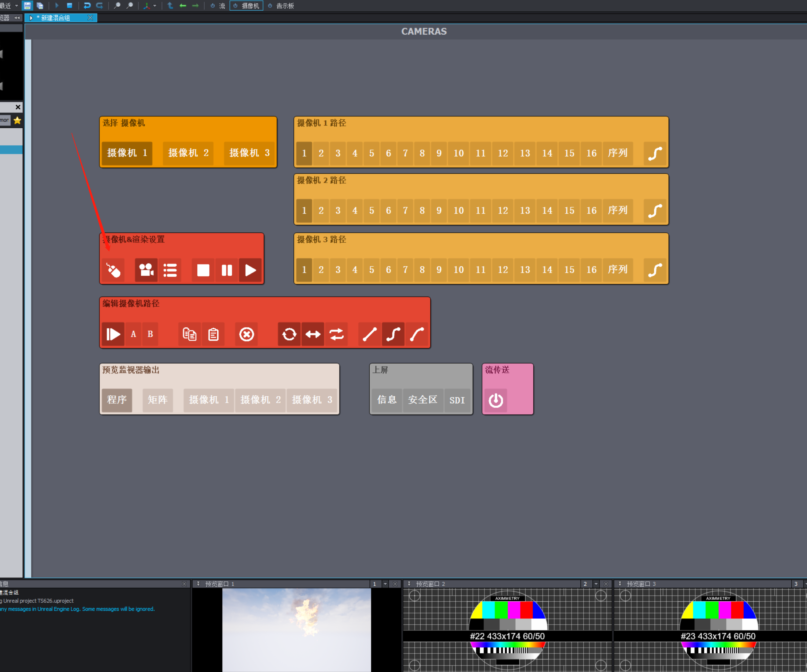Click the ping-pong double-arrow path icon

[313, 334]
